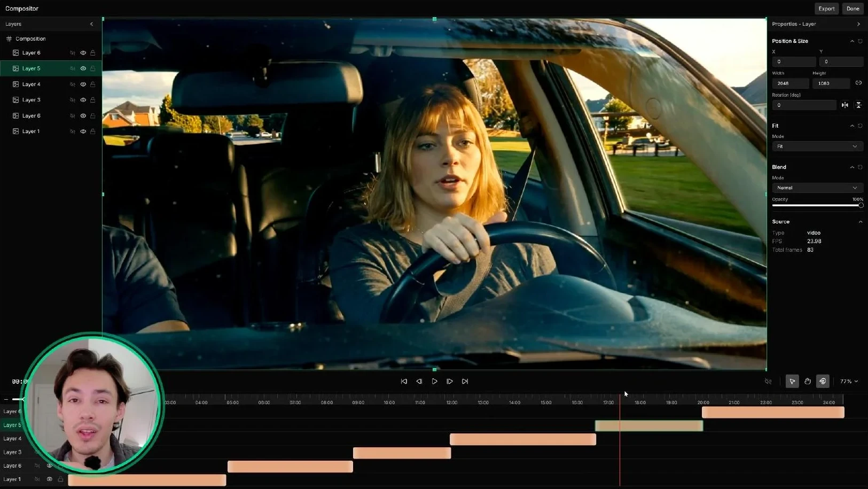This screenshot has width=868, height=489.
Task: Play the composition
Action: click(435, 382)
